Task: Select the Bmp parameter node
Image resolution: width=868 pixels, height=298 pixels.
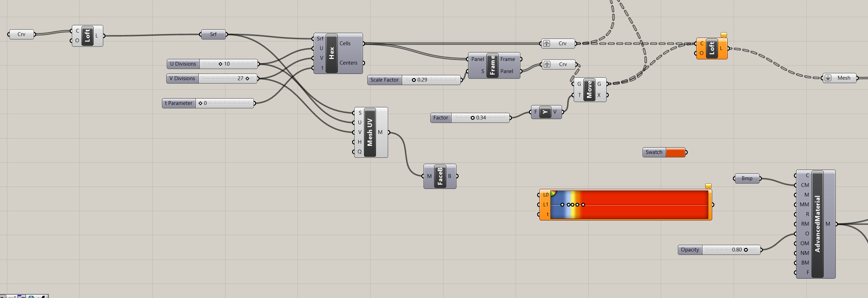Action: pos(747,178)
